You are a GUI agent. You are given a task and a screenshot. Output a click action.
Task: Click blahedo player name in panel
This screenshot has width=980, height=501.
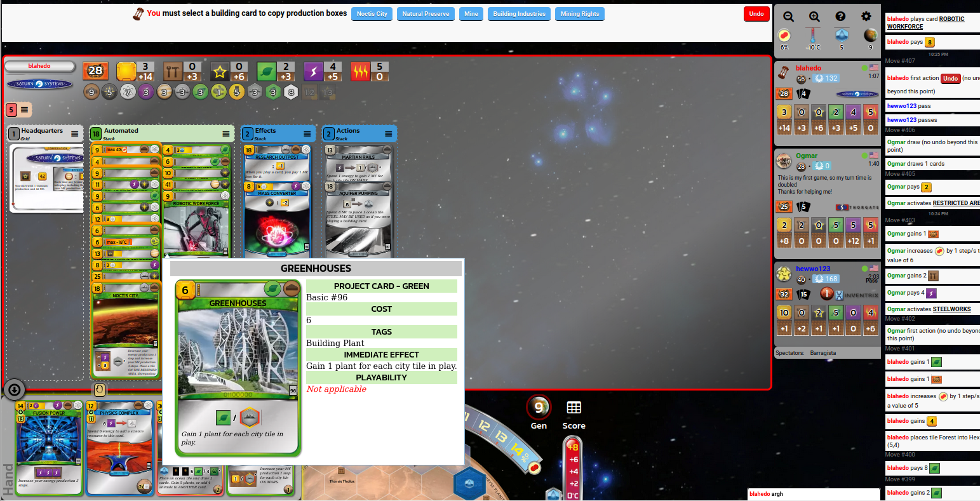pos(808,68)
